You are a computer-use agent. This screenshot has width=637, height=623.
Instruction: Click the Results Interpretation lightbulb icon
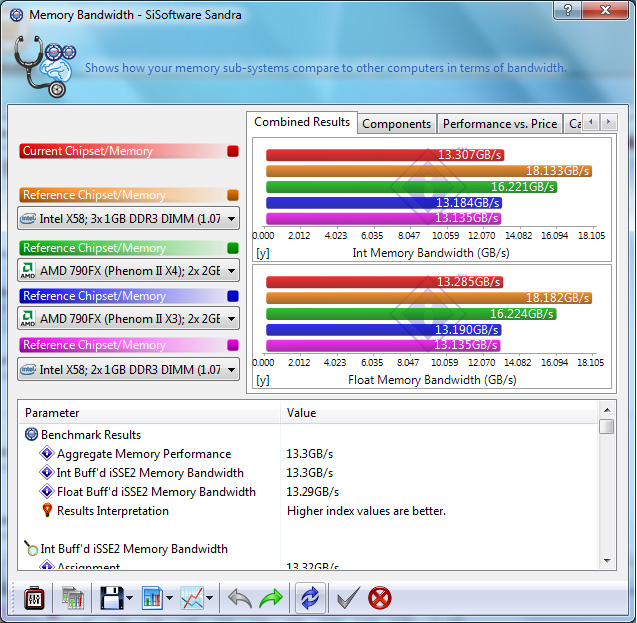(x=47, y=510)
